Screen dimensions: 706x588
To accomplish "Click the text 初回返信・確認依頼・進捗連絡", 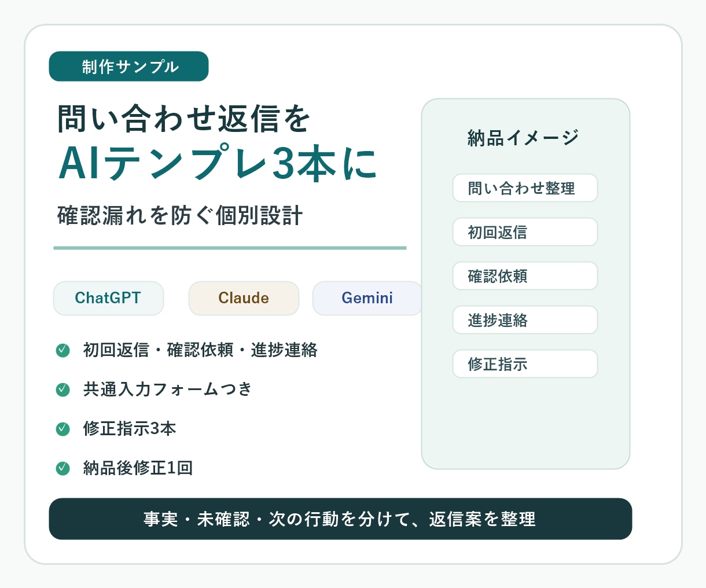I will [200, 350].
